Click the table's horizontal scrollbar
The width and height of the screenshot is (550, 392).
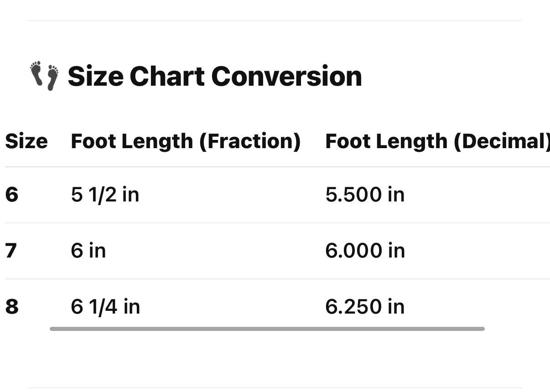point(267,329)
